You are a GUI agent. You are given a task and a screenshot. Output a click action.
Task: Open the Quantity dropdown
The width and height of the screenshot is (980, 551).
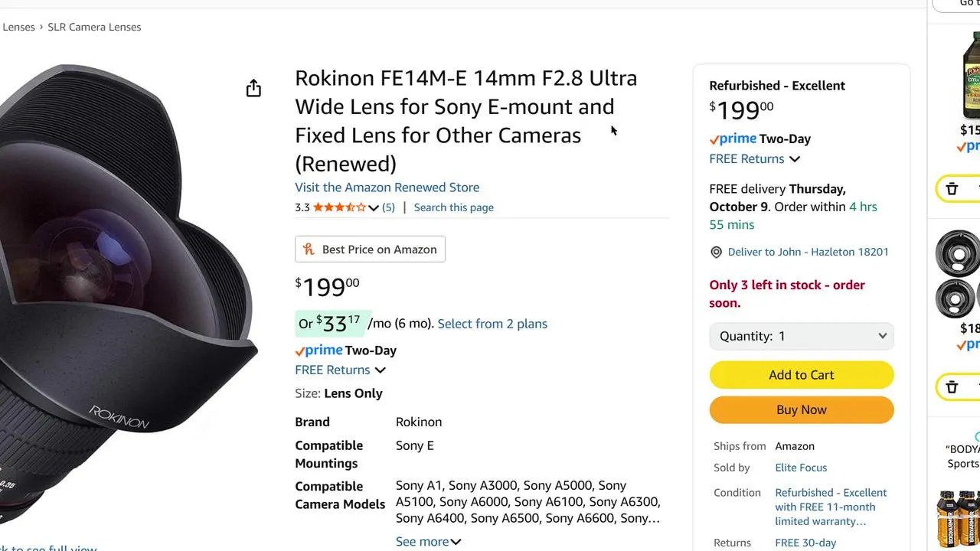[x=801, y=336]
